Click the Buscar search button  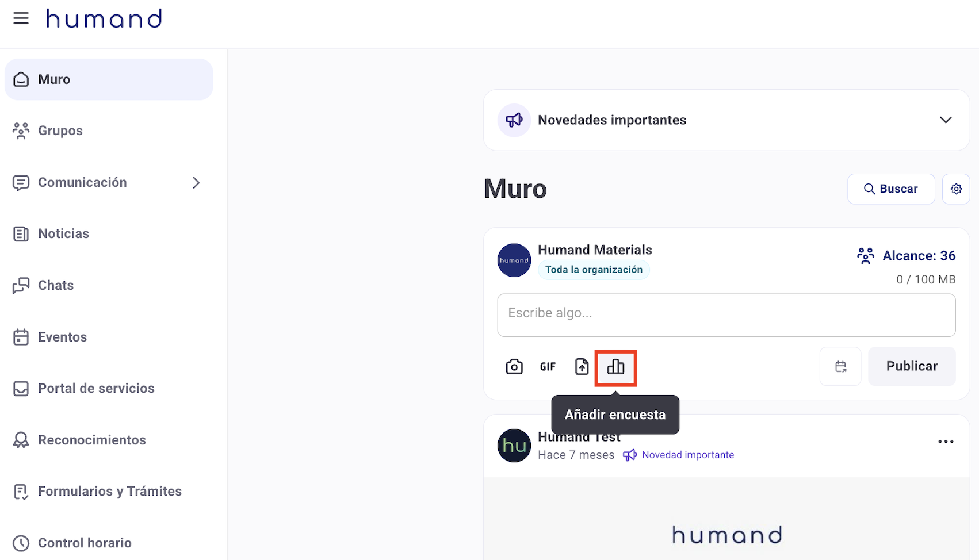pyautogui.click(x=890, y=189)
